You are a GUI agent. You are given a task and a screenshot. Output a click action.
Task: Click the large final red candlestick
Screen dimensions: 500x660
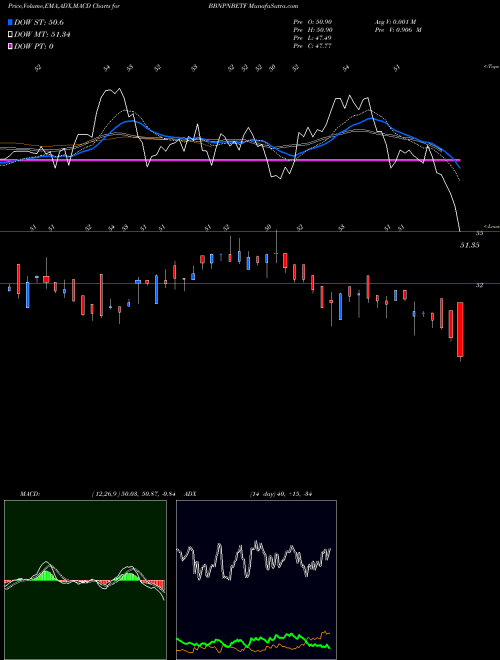pyautogui.click(x=460, y=330)
